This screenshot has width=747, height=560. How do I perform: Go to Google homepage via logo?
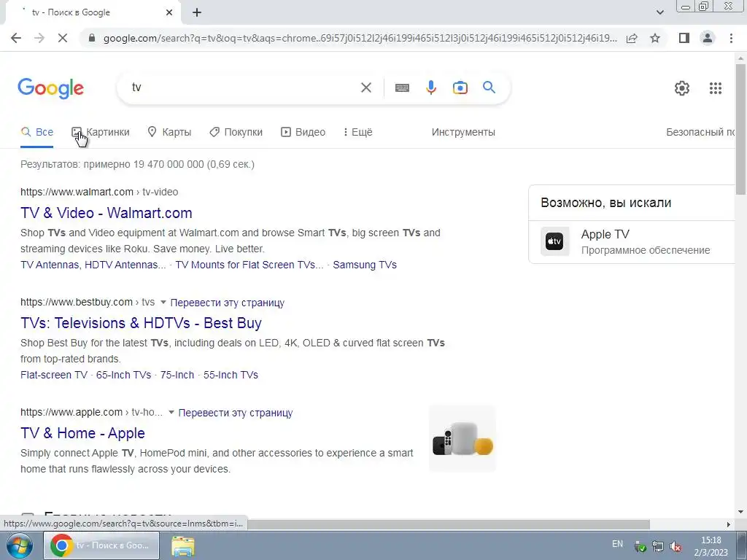(51, 88)
